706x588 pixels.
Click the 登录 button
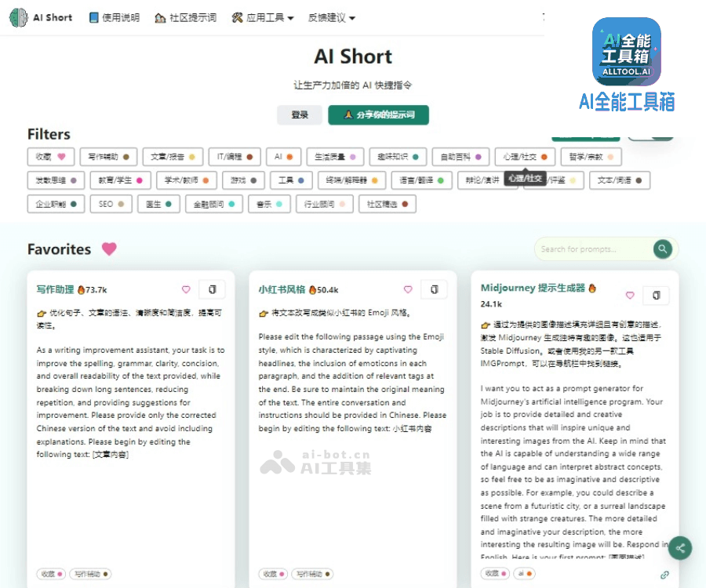pyautogui.click(x=300, y=114)
